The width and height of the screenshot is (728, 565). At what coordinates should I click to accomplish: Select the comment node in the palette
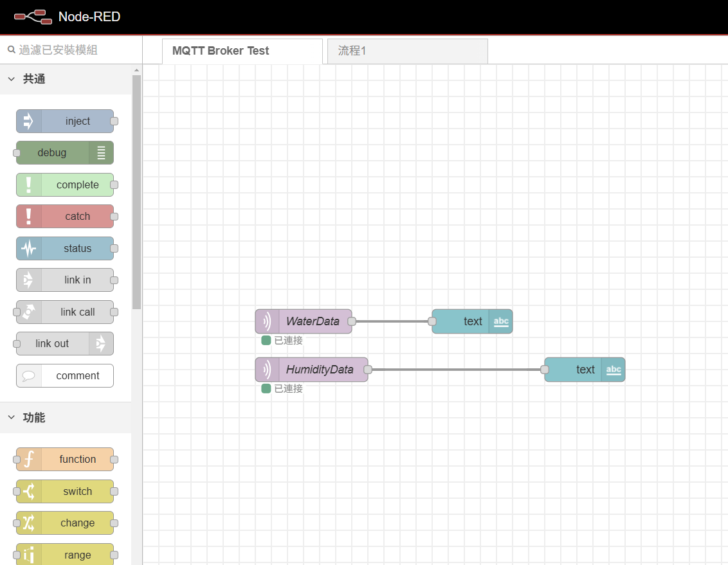(64, 375)
